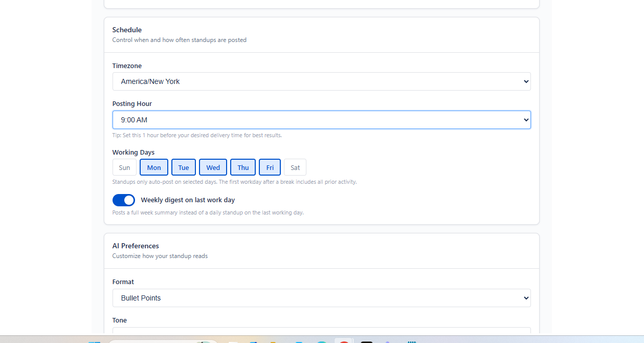This screenshot has width=644, height=343.
Task: Launch the black taskbar app icon
Action: 366,341
